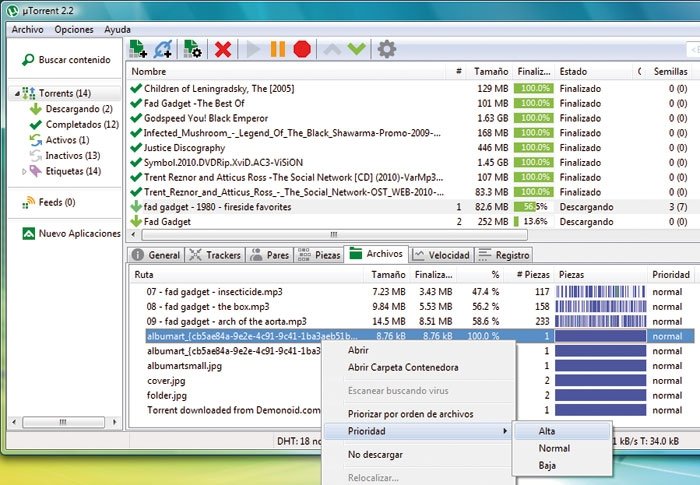Click the Activos (1) refresh arrows icon
The height and width of the screenshot is (485, 700).
(36, 140)
